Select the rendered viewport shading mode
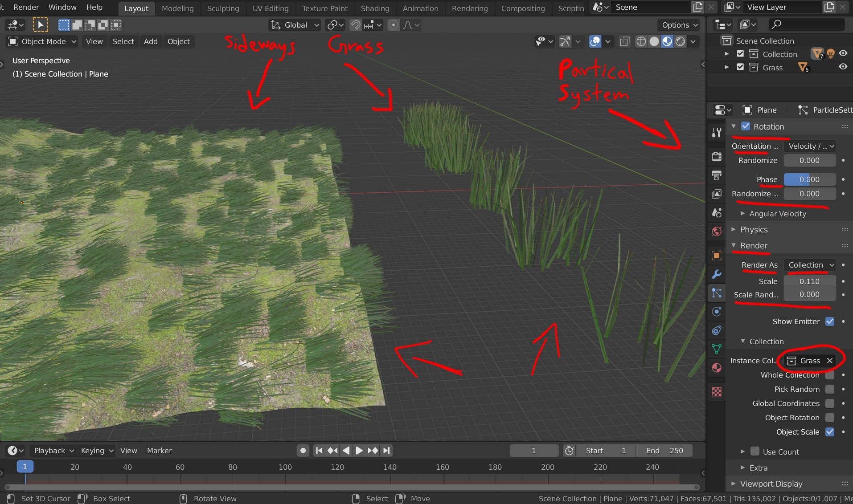The height and width of the screenshot is (504, 853). (x=680, y=41)
